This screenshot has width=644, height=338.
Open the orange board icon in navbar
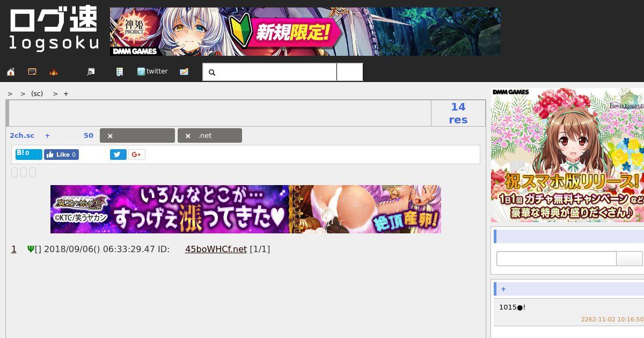[x=32, y=72]
